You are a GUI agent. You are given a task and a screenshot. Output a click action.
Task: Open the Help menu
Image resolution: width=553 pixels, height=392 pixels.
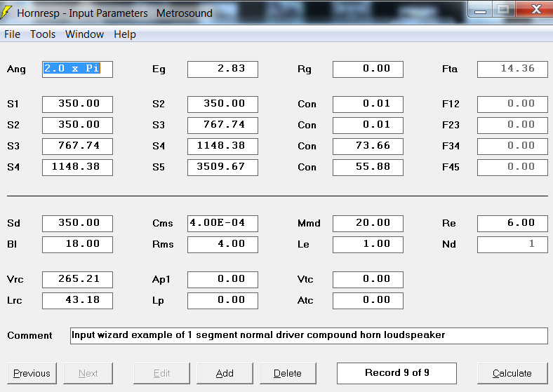(124, 34)
